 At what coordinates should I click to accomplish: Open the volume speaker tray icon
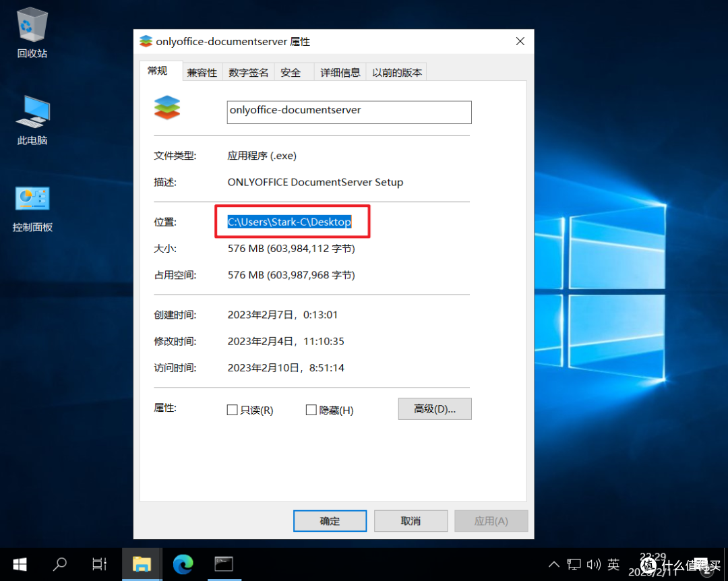[x=594, y=564]
